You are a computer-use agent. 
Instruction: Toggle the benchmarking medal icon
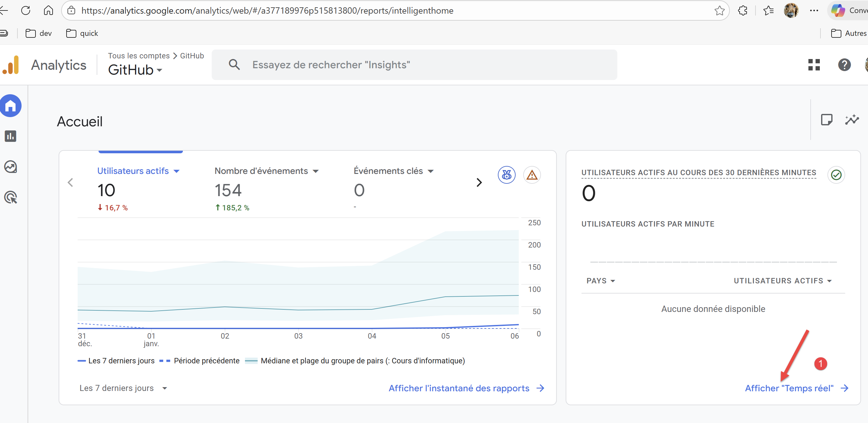tap(506, 175)
